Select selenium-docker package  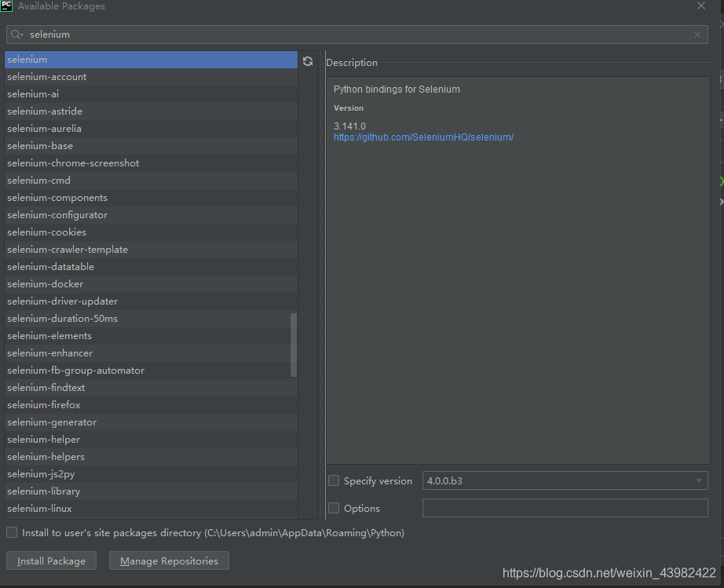[151, 284]
